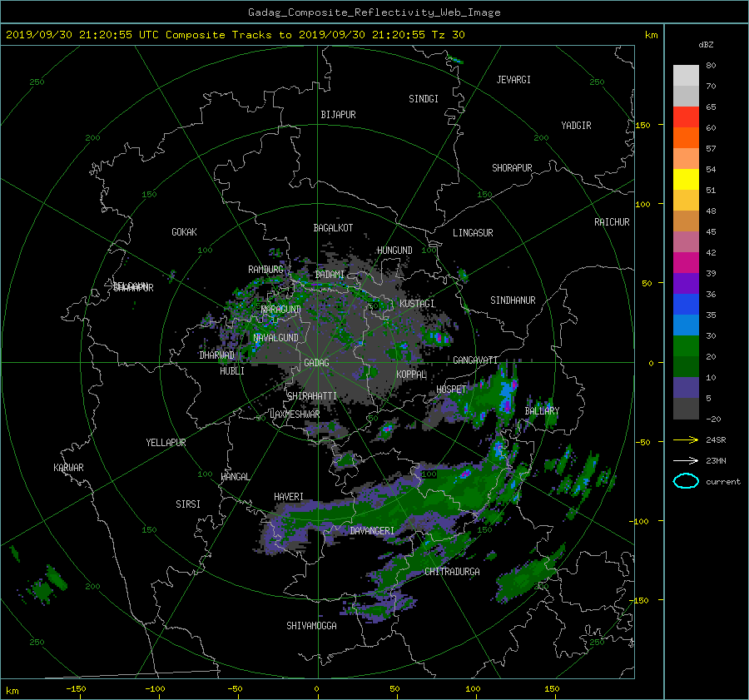749x700 pixels.
Task: Click the RAICHUR city label
Action: pos(612,222)
